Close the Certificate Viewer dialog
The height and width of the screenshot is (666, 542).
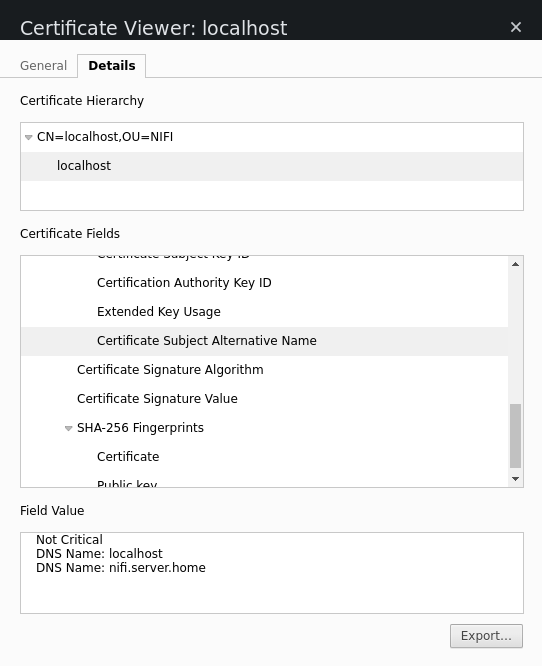(516, 27)
